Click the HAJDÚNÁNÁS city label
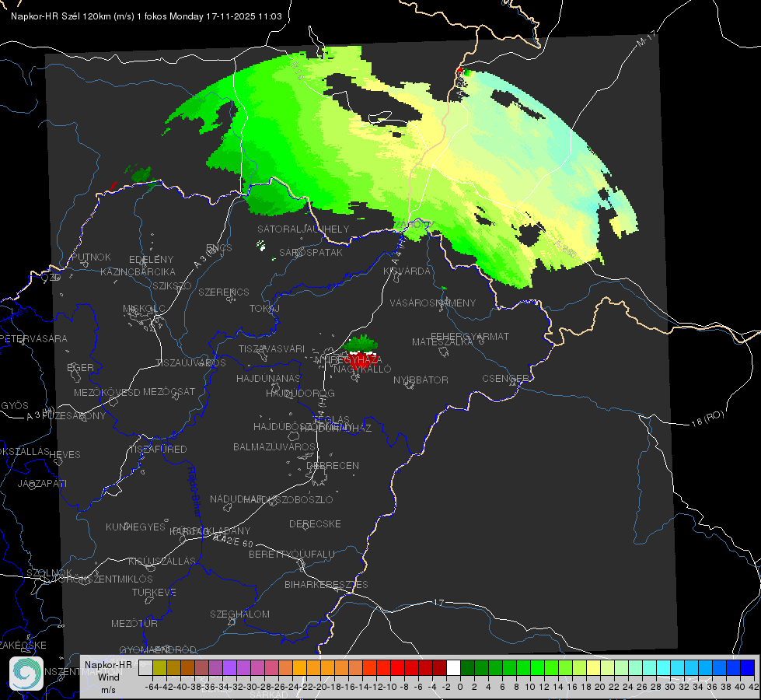 268,378
